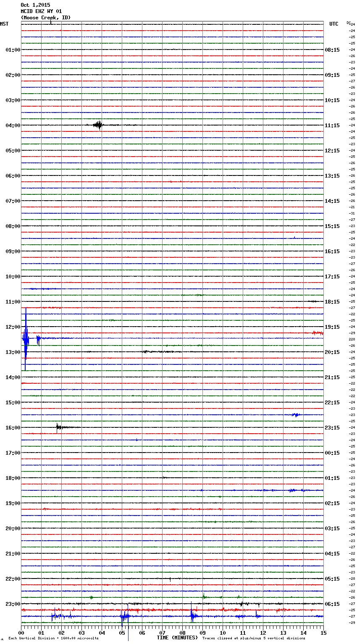Click the 20:15 UTC time label
357x644 pixels.
coord(332,352)
